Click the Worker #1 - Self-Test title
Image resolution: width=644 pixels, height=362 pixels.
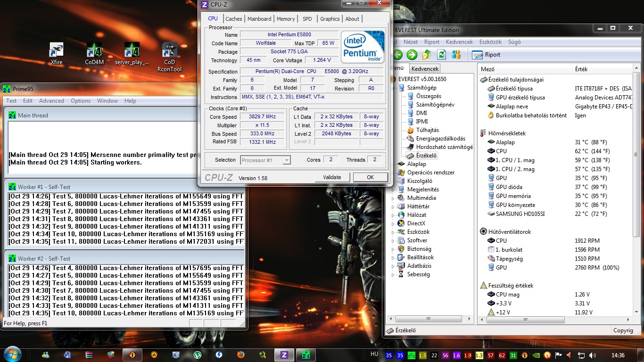pos(44,187)
